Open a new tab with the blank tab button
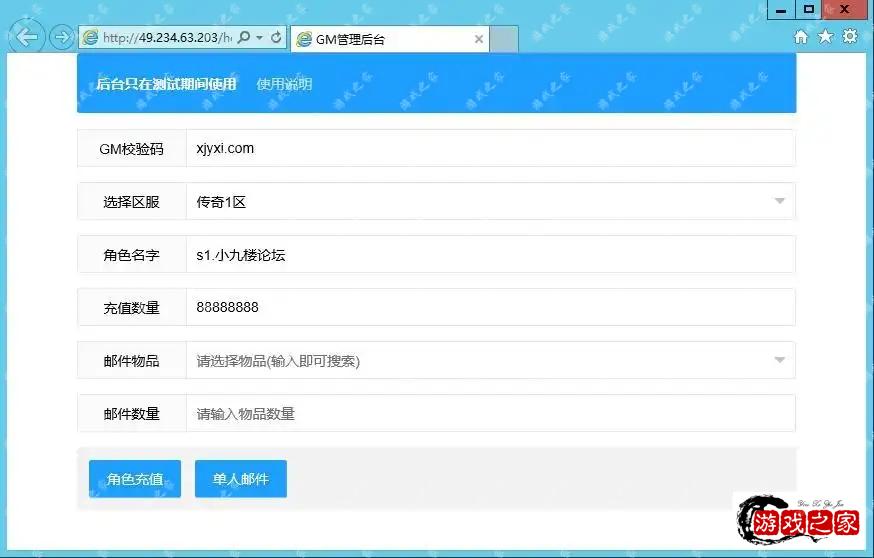The width and height of the screenshot is (874, 558). [x=504, y=39]
